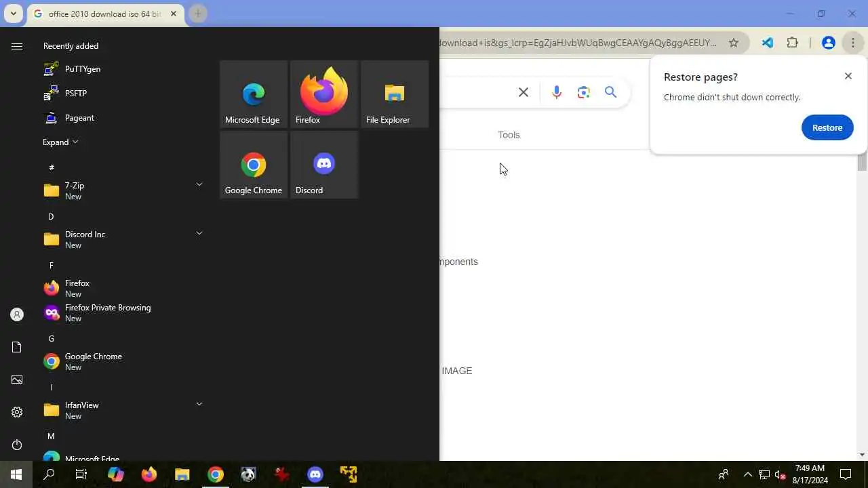This screenshot has width=868, height=488.
Task: Click the Windows Start button
Action: (x=16, y=474)
